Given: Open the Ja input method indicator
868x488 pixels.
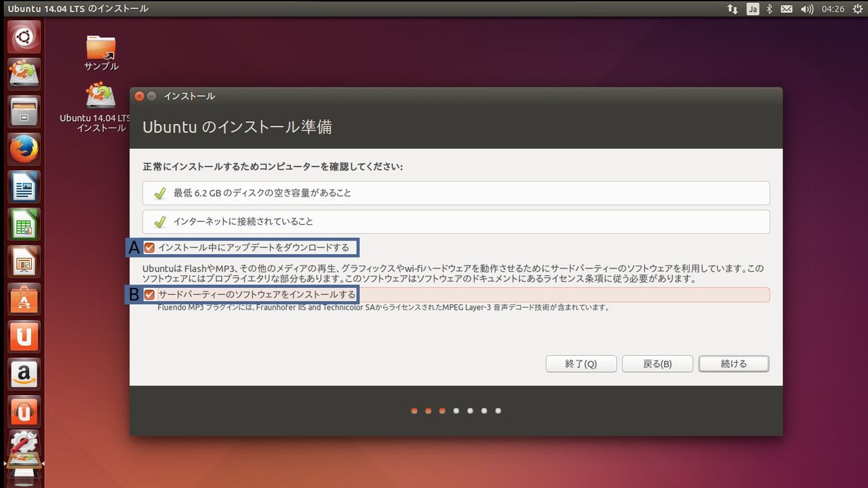Looking at the screenshot, I should (x=753, y=9).
